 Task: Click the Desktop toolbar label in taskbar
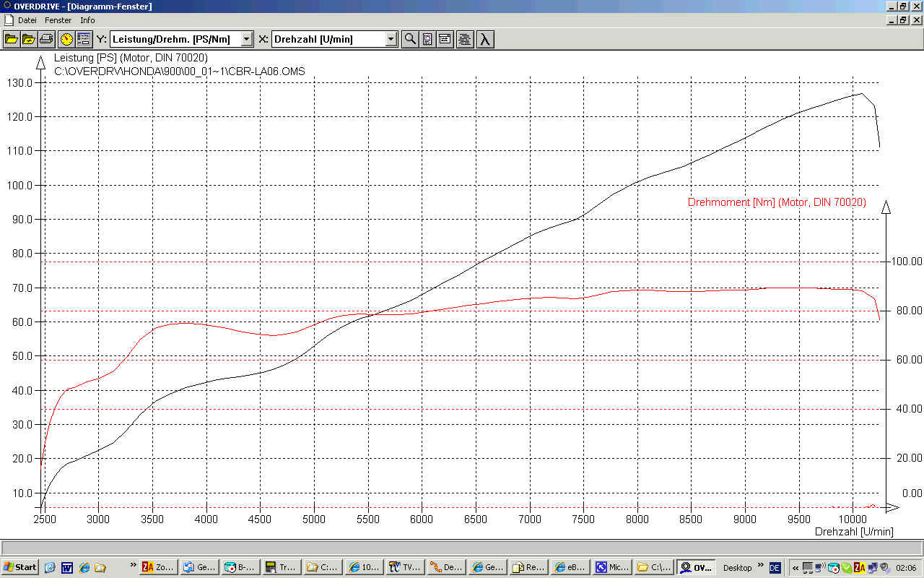(738, 568)
